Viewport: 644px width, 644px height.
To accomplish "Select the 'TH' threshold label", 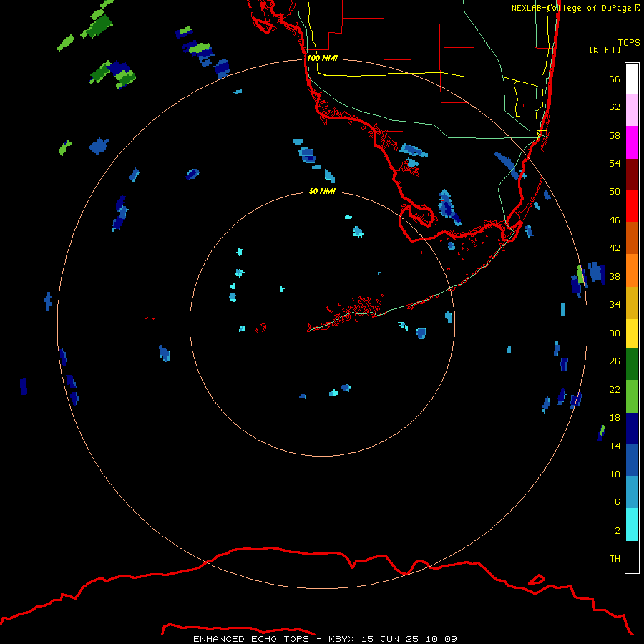I will pyautogui.click(x=615, y=558).
